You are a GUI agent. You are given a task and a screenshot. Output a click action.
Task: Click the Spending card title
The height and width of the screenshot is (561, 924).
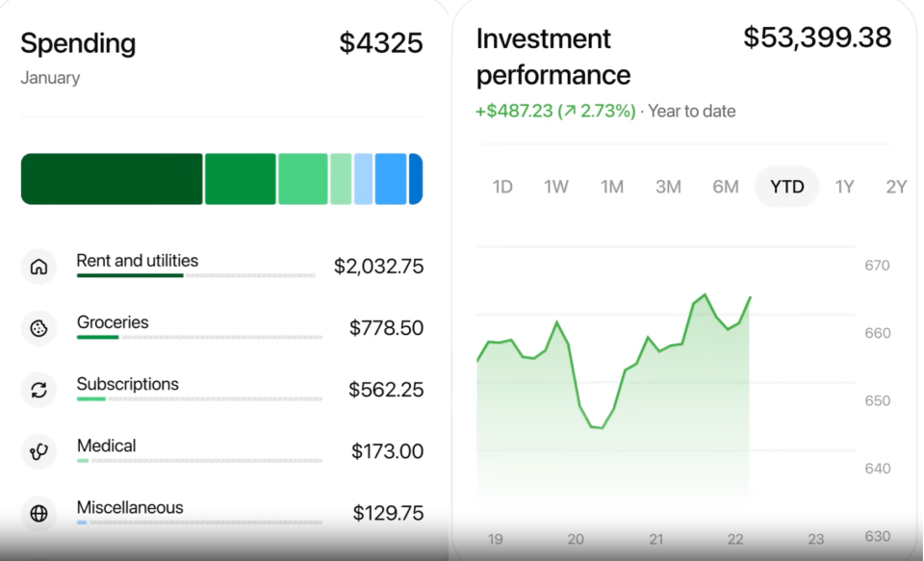78,44
